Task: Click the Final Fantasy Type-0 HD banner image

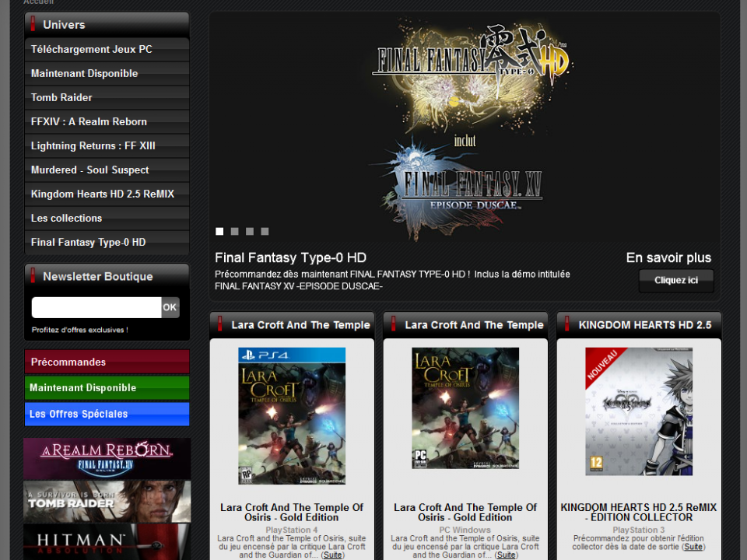Action: pos(465,124)
